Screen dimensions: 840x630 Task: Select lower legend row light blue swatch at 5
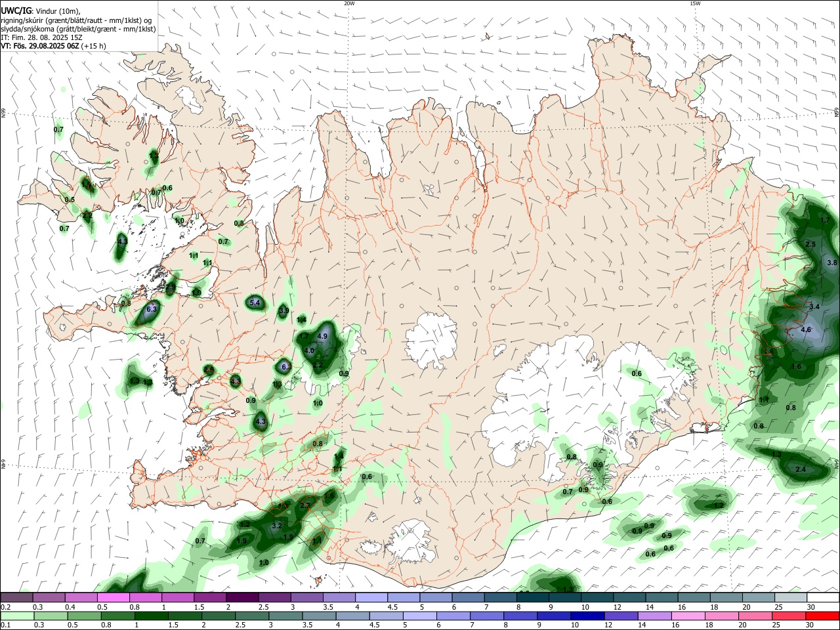[420, 616]
